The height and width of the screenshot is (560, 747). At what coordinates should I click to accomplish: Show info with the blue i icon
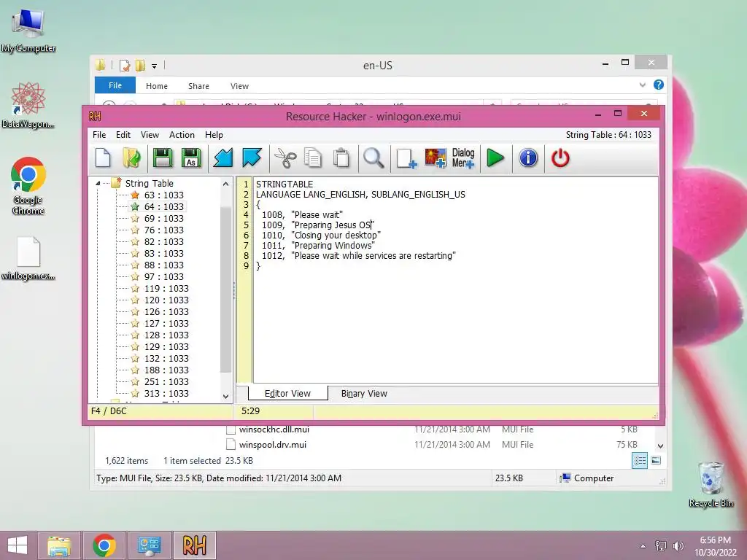tap(528, 158)
